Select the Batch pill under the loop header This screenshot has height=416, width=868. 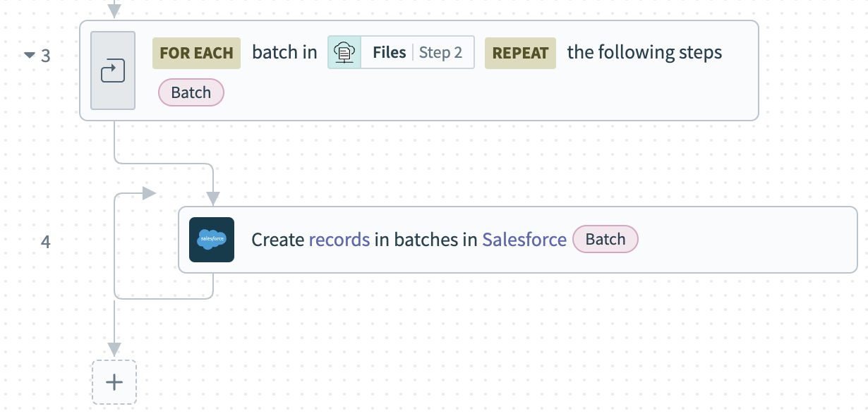[x=191, y=92]
